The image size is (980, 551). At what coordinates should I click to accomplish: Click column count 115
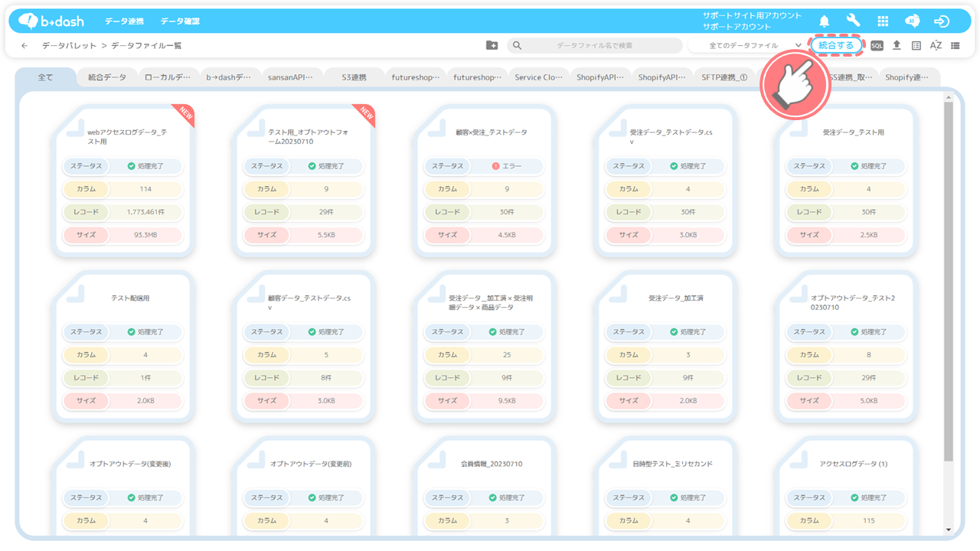868,521
